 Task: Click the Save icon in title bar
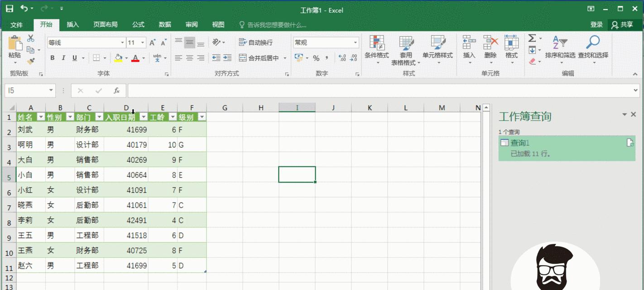10,9
